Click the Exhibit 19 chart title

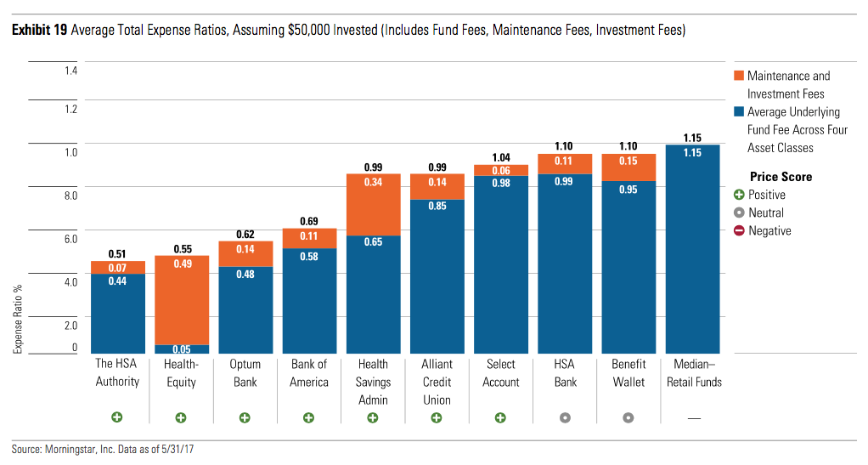click(x=348, y=31)
